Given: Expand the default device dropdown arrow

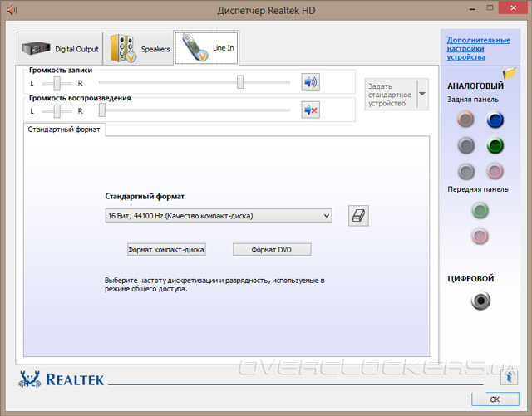Looking at the screenshot, I should pos(422,94).
